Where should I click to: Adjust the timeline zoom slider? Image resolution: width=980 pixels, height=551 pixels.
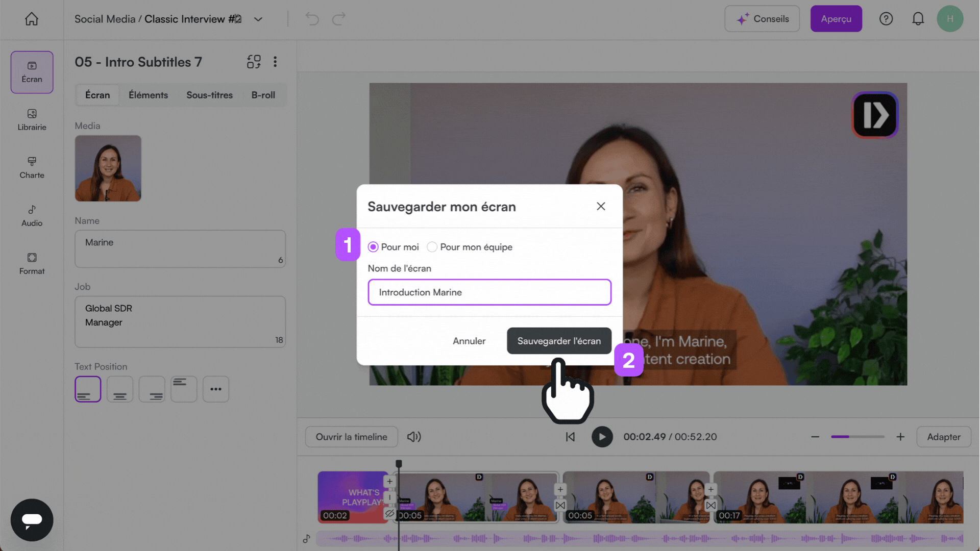(857, 437)
